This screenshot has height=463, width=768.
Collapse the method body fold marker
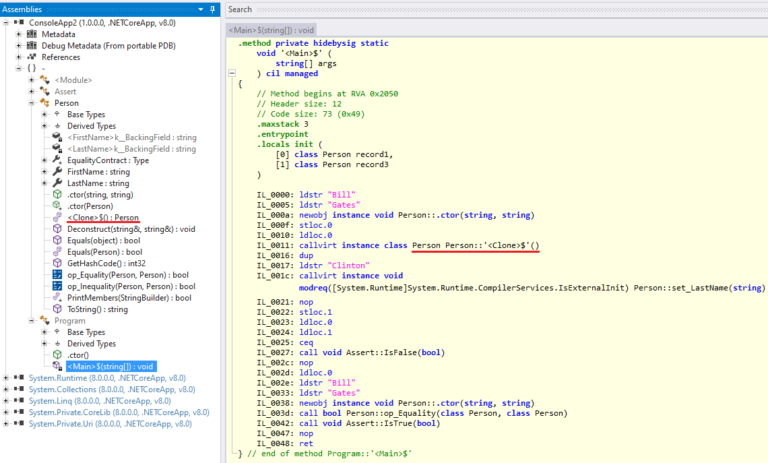(x=232, y=73)
